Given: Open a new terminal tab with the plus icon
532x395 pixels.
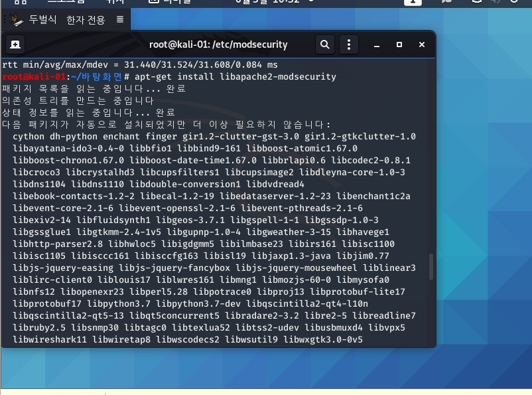Looking at the screenshot, I should [15, 44].
